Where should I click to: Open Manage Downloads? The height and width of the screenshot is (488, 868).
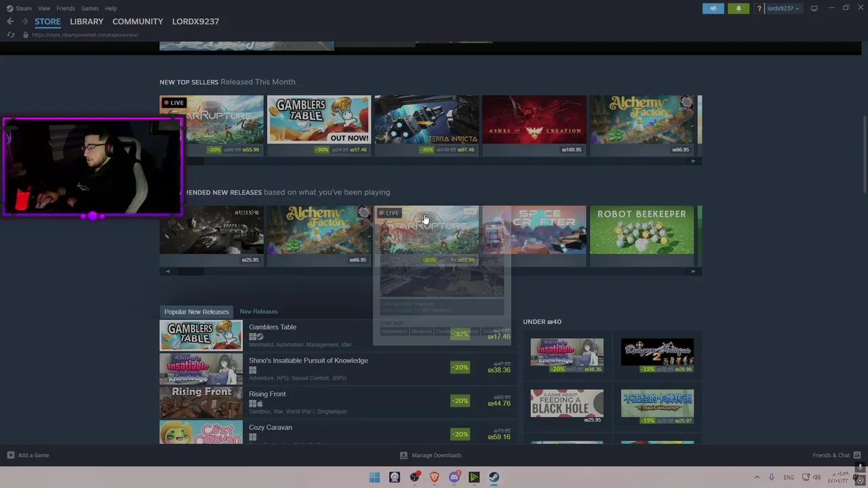[x=431, y=455]
